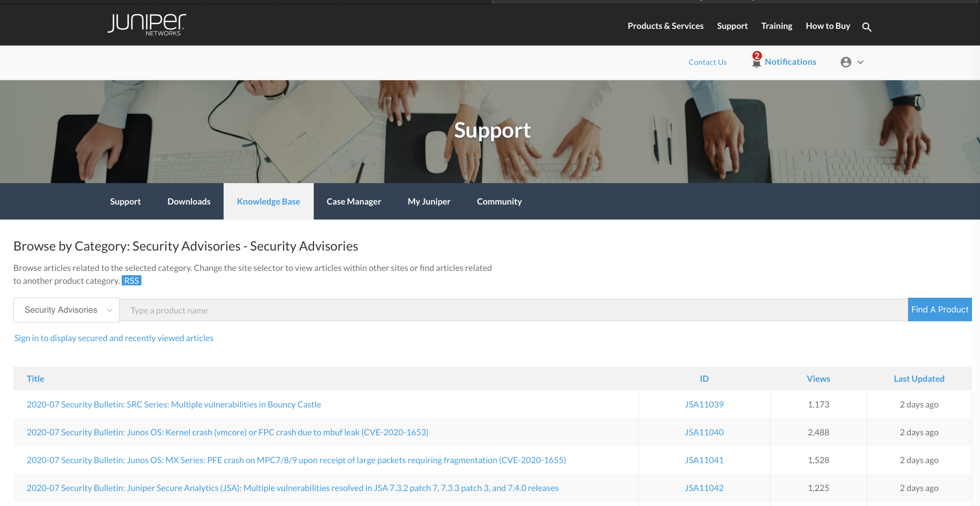Open article ID JSA11041
This screenshot has width=980, height=506.
[704, 460]
